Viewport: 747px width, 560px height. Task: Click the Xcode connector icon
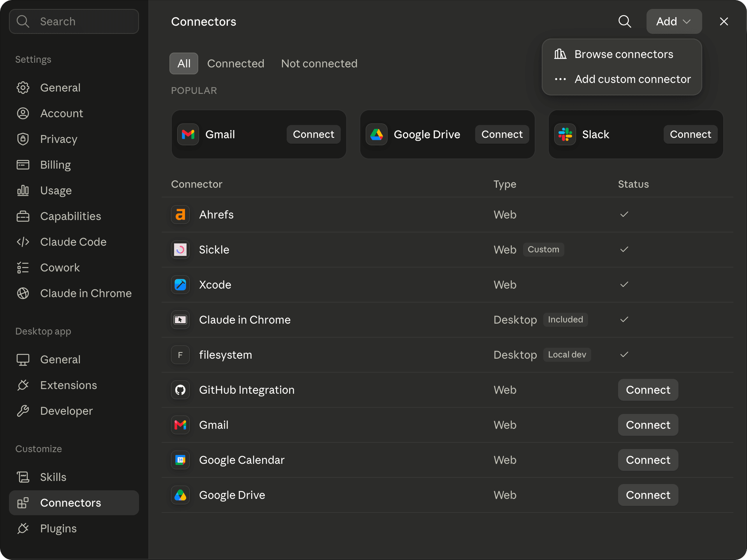(180, 285)
